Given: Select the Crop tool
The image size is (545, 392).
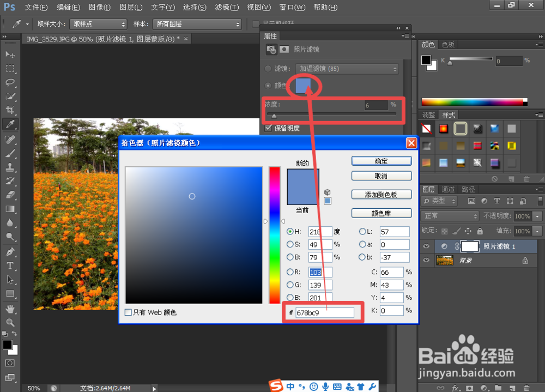Looking at the screenshot, I should [x=10, y=110].
